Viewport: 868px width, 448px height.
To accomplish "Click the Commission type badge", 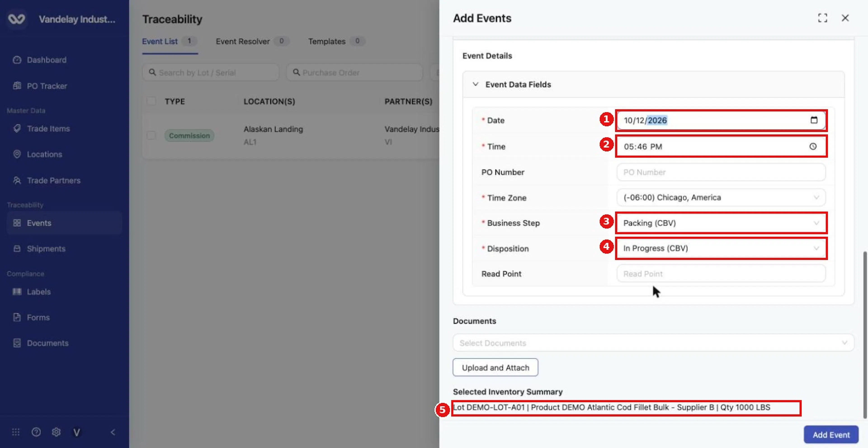I will tap(189, 135).
